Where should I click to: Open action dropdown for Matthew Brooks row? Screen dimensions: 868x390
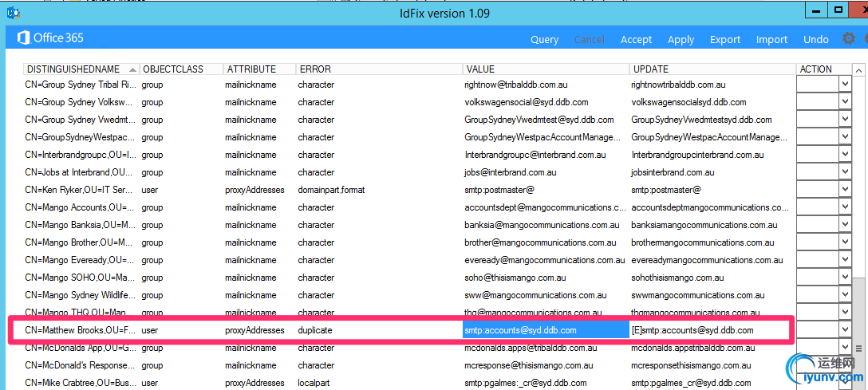point(845,329)
